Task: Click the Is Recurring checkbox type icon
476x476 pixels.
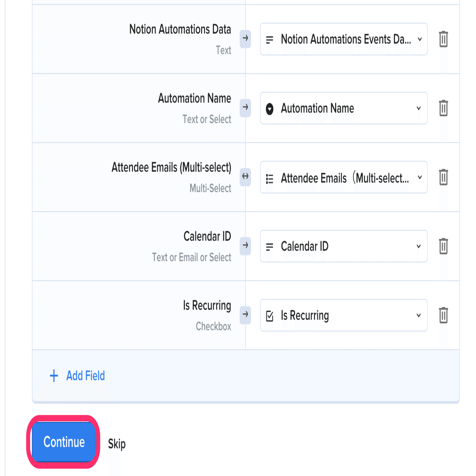Action: pyautogui.click(x=270, y=316)
